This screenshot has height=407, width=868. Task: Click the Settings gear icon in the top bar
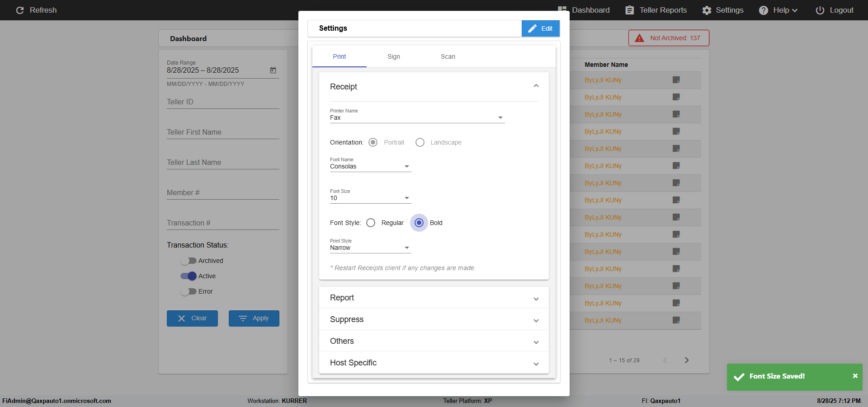[707, 10]
